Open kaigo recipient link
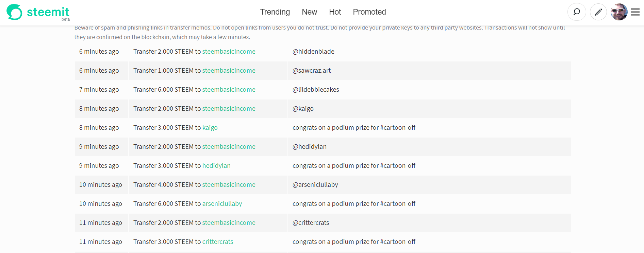Viewport: 644px width, 253px height. coord(210,127)
